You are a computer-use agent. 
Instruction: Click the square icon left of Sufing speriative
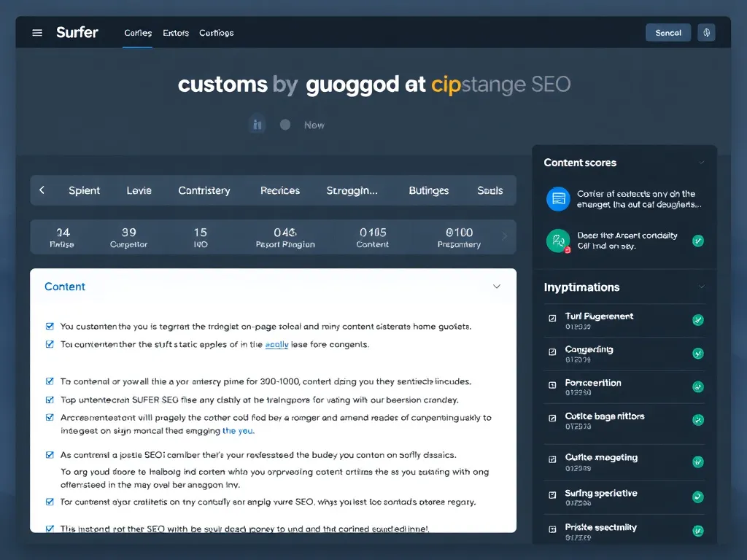click(553, 495)
